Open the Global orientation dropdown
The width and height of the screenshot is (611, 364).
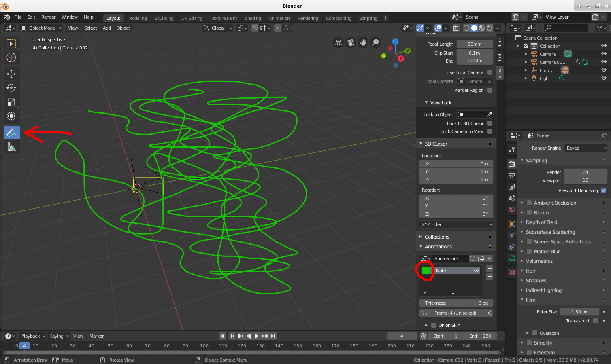(x=218, y=28)
